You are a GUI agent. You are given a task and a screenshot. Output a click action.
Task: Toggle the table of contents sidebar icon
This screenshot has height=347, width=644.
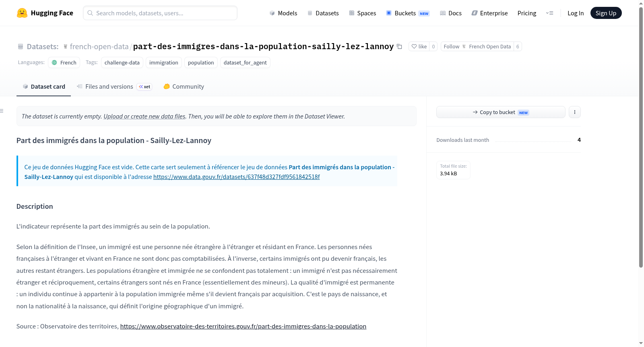click(2, 111)
